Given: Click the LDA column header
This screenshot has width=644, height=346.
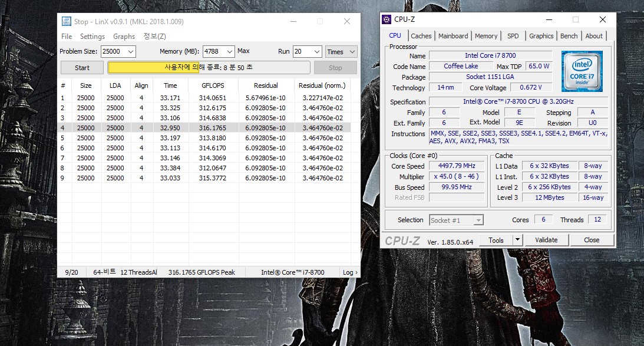Looking at the screenshot, I should tap(115, 85).
